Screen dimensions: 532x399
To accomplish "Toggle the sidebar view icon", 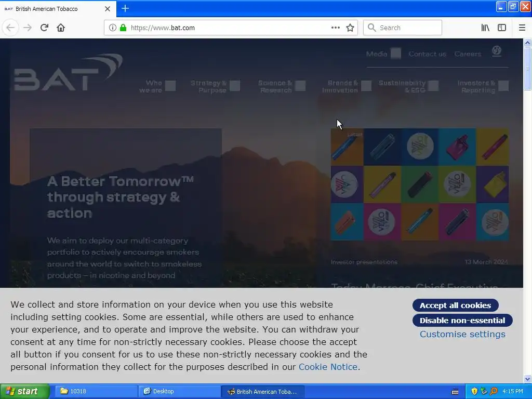I will click(502, 28).
